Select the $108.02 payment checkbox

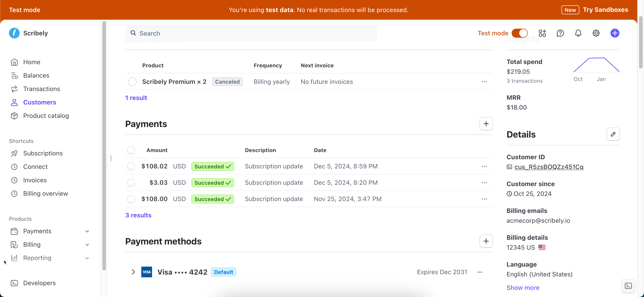tap(131, 166)
